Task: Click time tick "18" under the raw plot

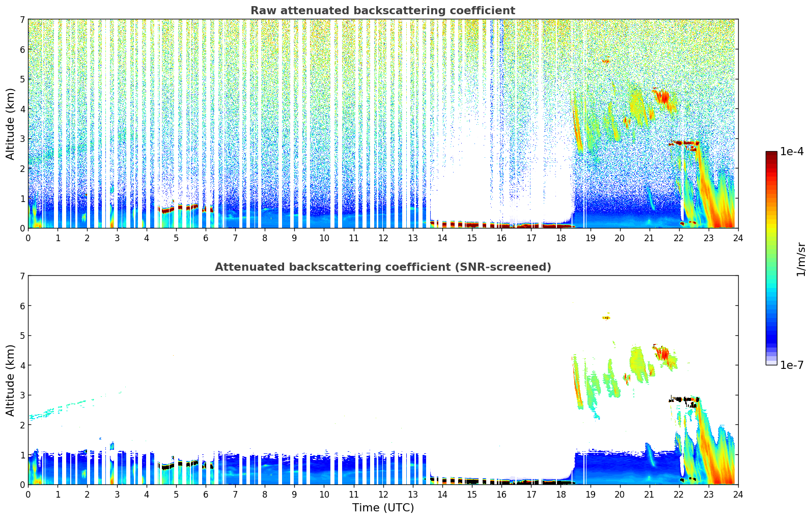Action: [x=561, y=238]
